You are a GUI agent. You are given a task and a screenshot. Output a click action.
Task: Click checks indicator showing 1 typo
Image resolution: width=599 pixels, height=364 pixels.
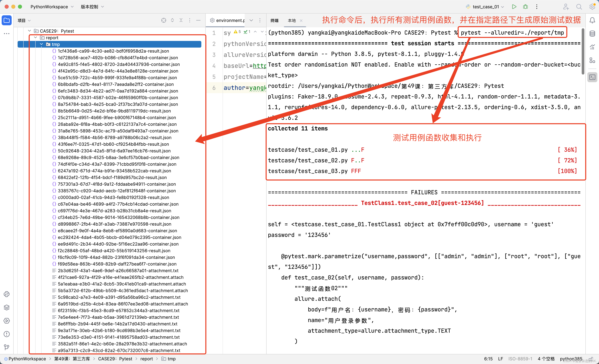247,32
